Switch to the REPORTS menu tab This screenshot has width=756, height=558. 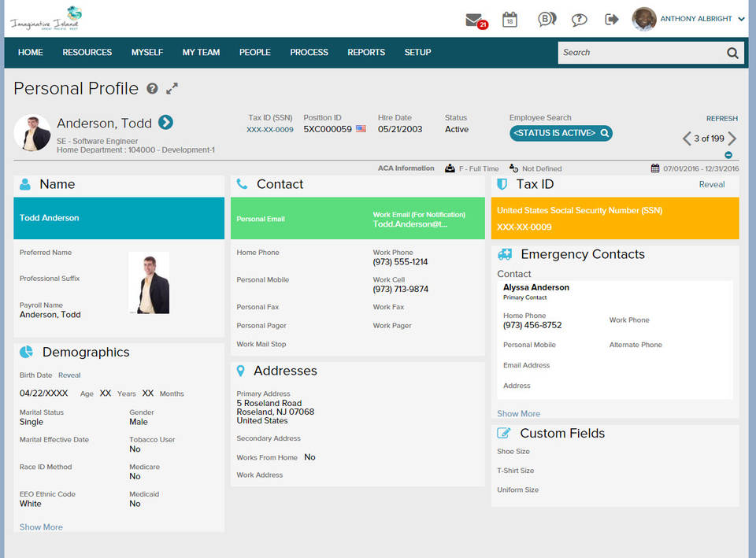pyautogui.click(x=365, y=52)
